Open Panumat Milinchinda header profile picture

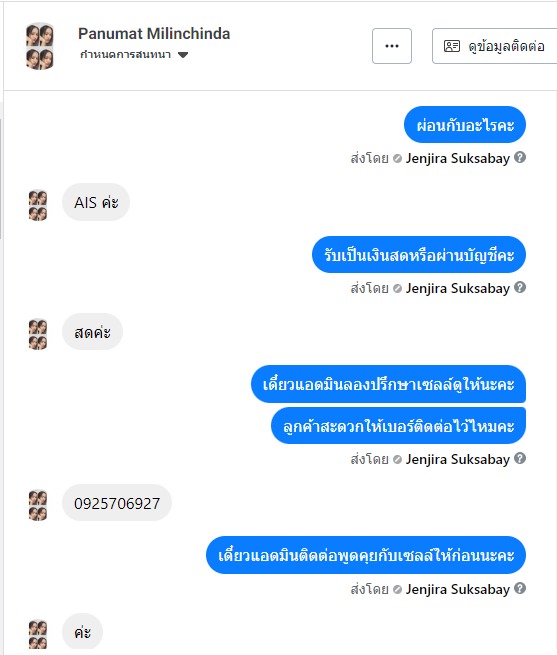point(40,46)
